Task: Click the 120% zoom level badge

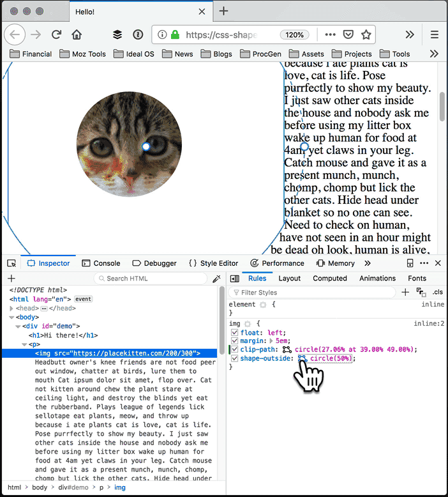Action: (294, 34)
